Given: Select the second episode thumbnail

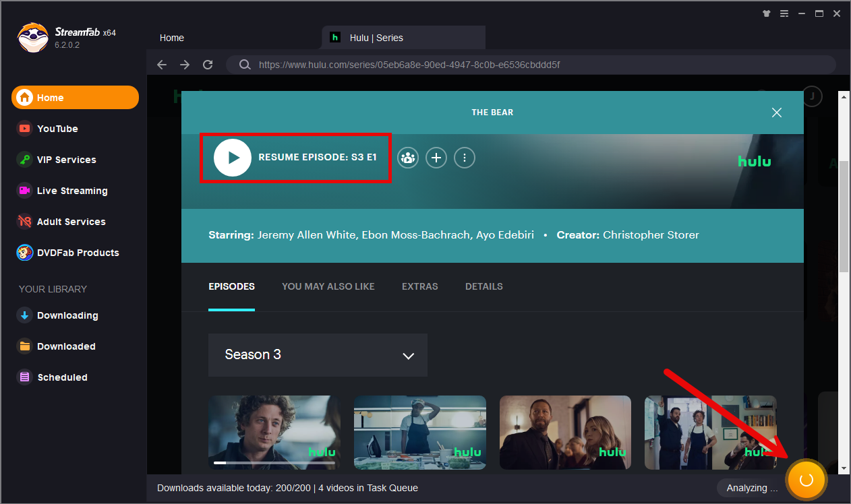Looking at the screenshot, I should [419, 432].
